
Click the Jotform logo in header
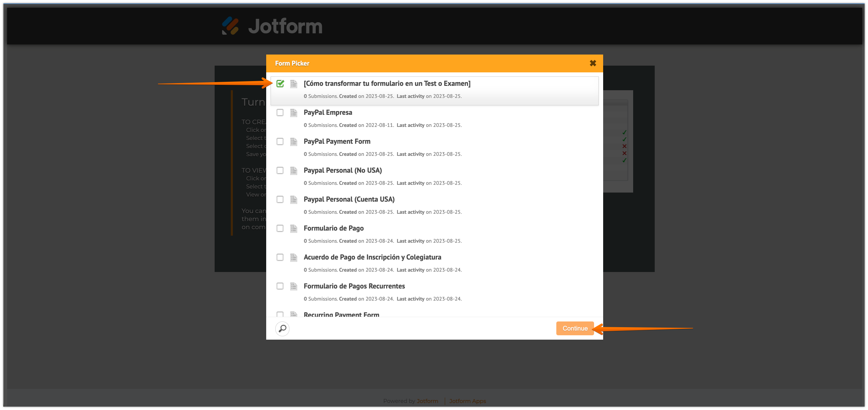(272, 26)
